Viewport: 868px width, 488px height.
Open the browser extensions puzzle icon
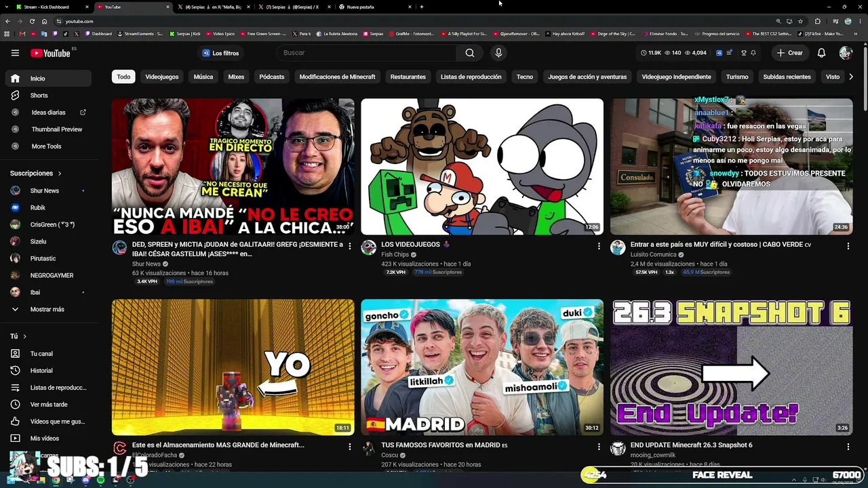click(817, 21)
